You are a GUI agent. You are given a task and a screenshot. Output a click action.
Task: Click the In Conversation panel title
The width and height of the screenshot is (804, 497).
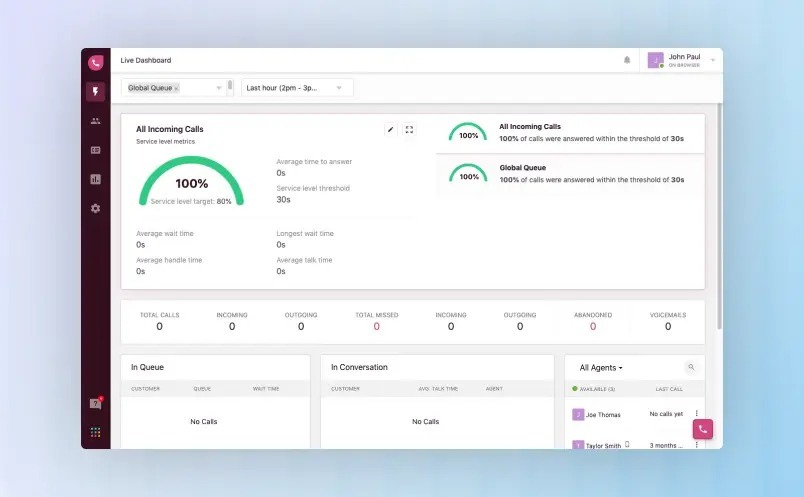pyautogui.click(x=359, y=367)
